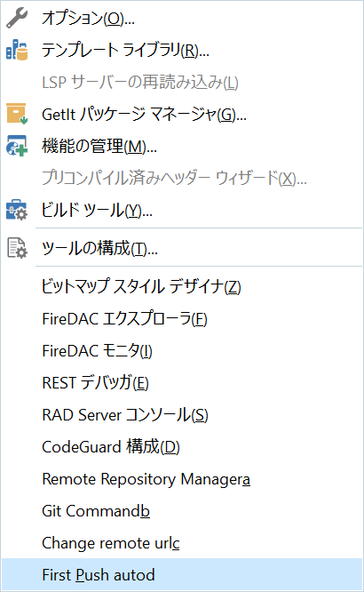This screenshot has width=364, height=592.
Task: Launch FireDAC モニタ(I)
Action: coord(182,351)
